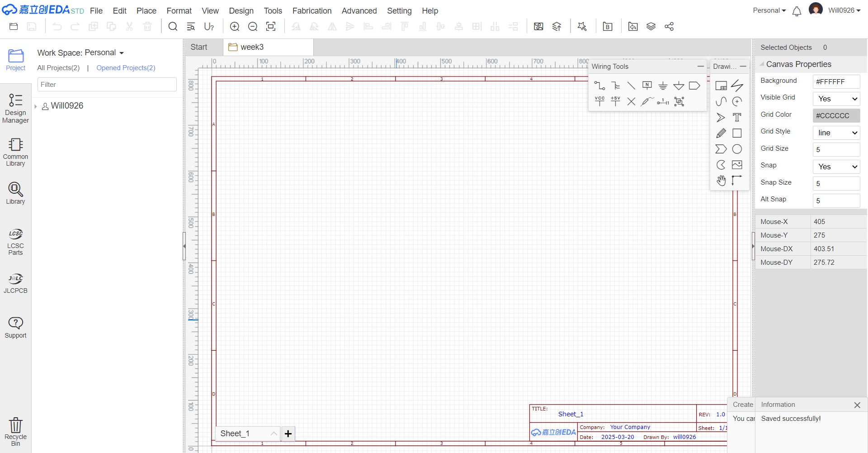Pick the VCC power symbol tool

(x=599, y=101)
